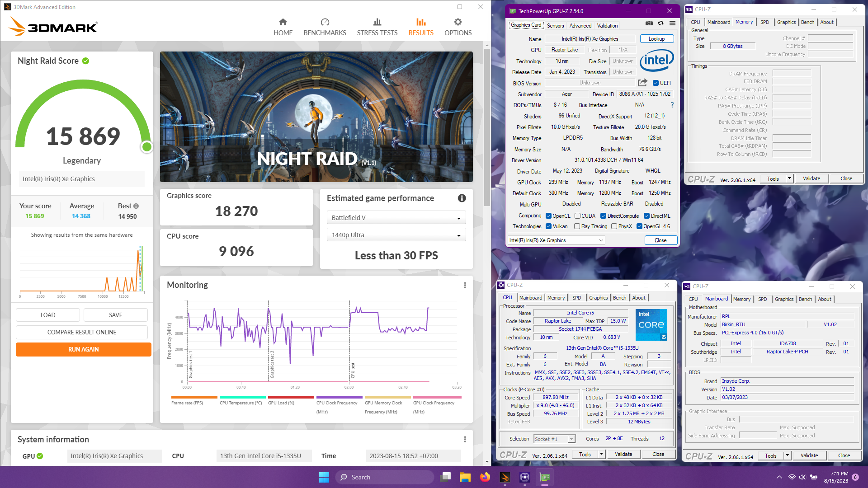Open the HOME icon in 3DMark
The image size is (868, 488).
tap(283, 22)
